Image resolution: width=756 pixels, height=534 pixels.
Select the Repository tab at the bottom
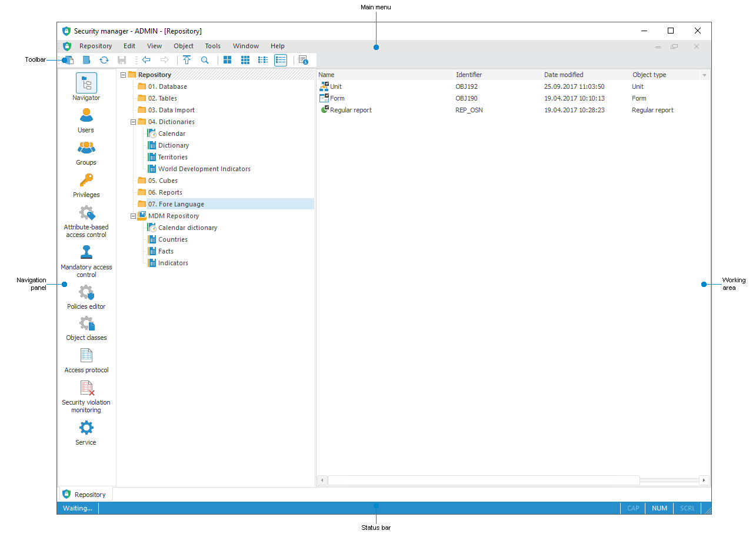click(85, 494)
